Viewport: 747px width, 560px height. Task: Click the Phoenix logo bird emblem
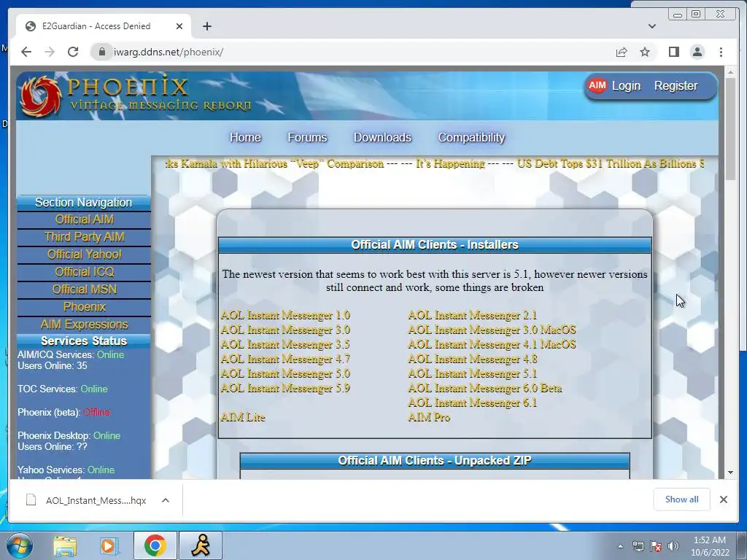click(x=41, y=96)
